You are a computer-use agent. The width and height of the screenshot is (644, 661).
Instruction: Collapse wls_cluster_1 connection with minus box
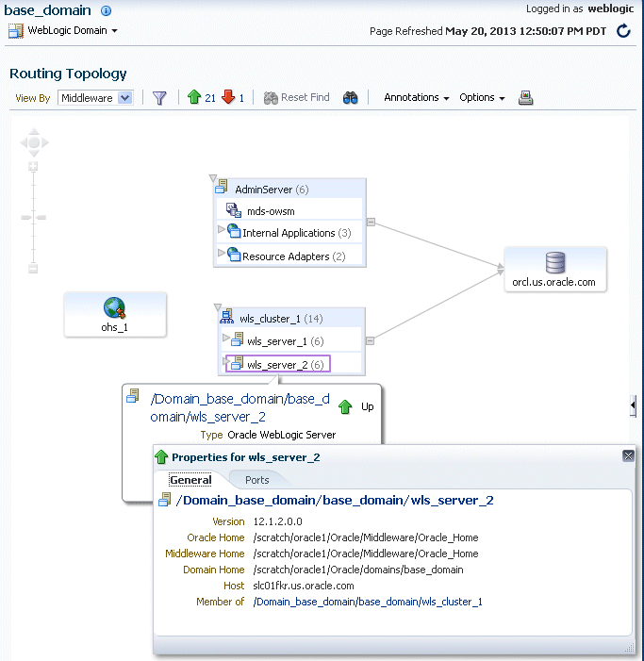tap(370, 340)
